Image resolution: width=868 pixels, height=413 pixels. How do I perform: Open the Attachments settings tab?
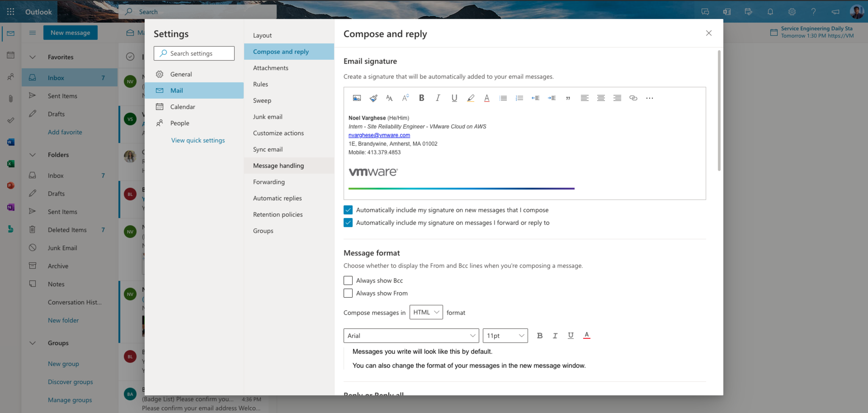270,68
